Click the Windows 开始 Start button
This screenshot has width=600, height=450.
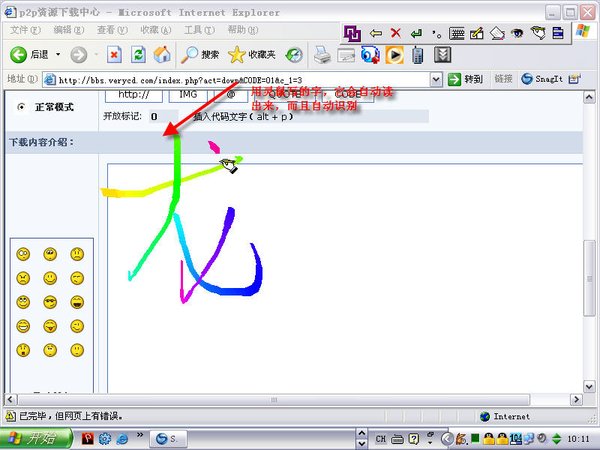36,438
